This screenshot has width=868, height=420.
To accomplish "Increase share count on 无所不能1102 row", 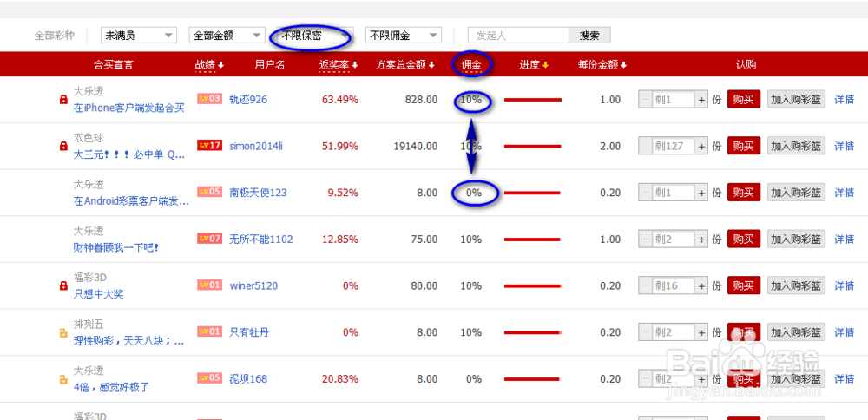I will tap(701, 239).
